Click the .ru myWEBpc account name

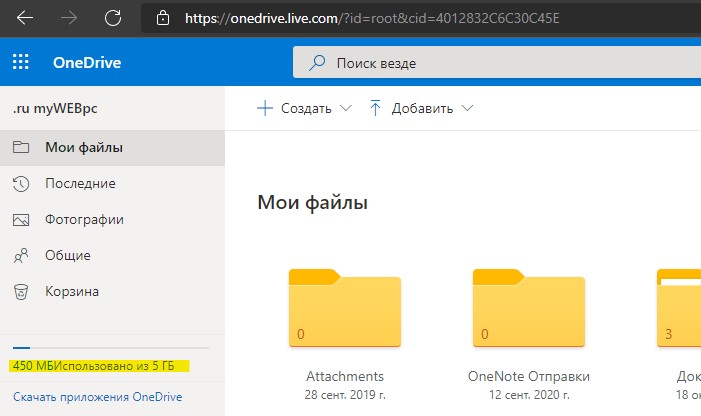55,108
